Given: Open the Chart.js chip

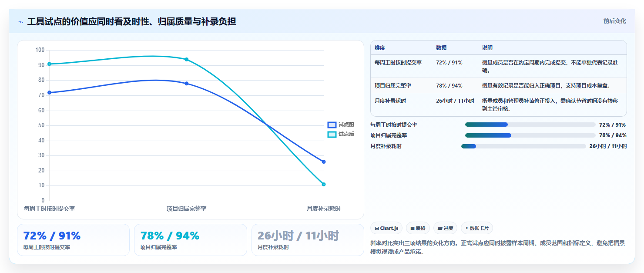Looking at the screenshot, I should [x=386, y=228].
